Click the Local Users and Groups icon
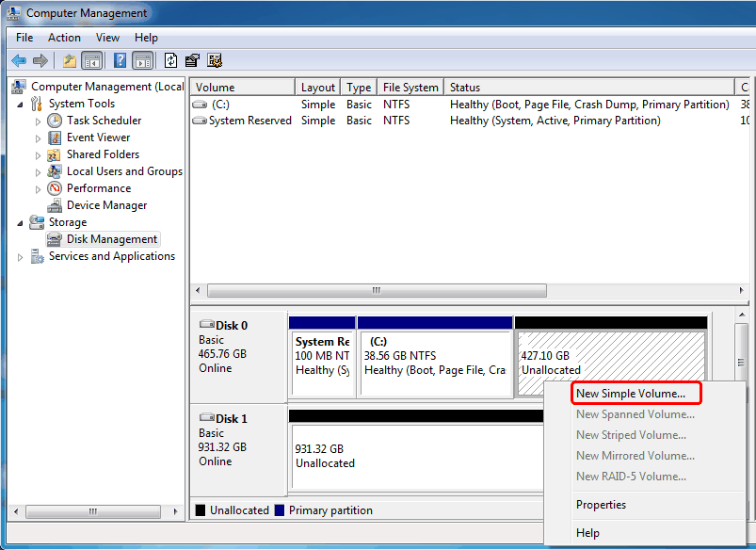756x550 pixels. pos(54,171)
